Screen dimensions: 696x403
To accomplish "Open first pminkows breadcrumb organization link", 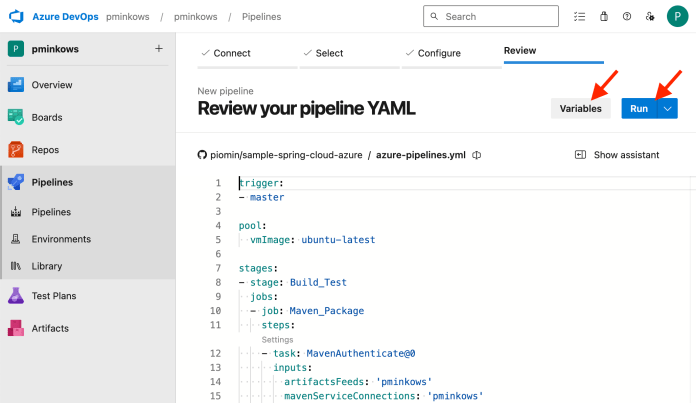I will pos(127,16).
